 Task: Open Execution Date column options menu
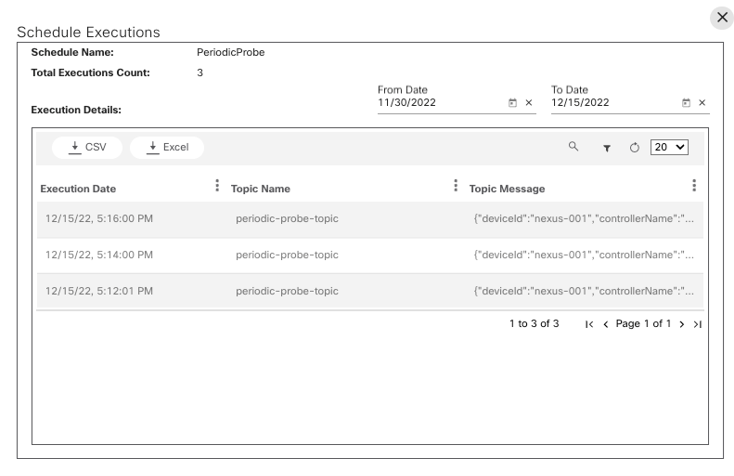(217, 186)
